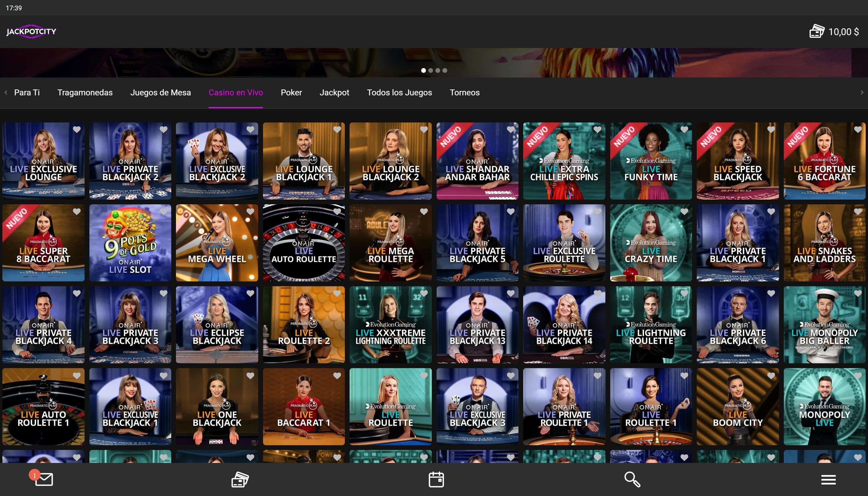Click the balance wallet icon beside 10,00 $

click(x=817, y=31)
